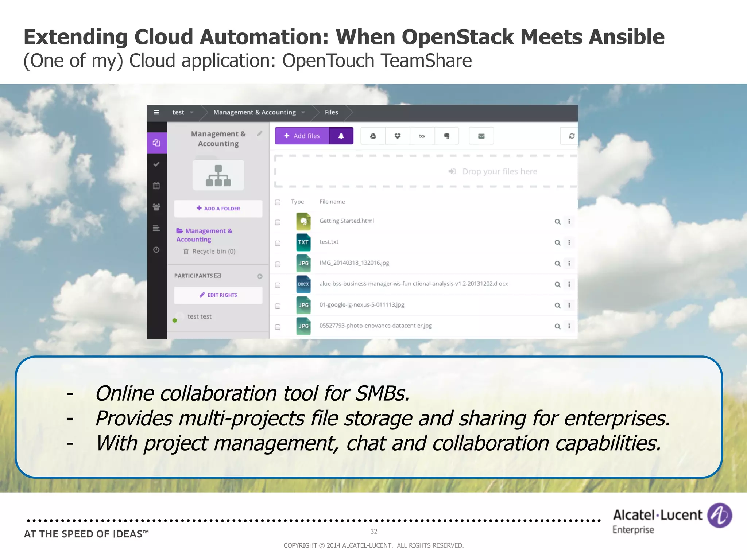Open the Recycle bin (0)

(209, 252)
